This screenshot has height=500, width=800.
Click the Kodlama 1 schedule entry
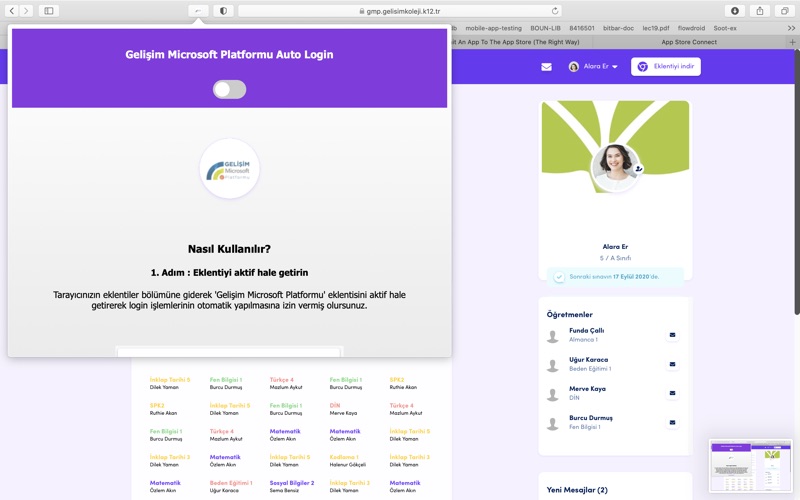[344, 457]
